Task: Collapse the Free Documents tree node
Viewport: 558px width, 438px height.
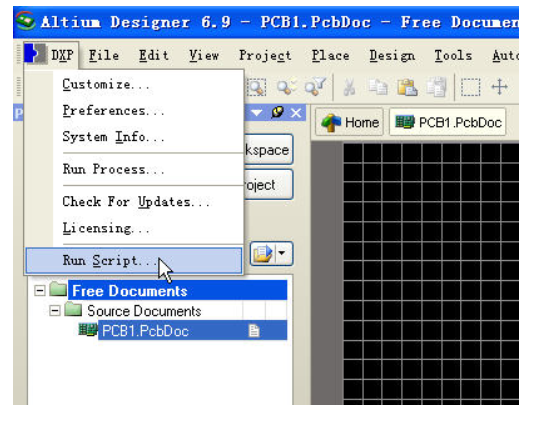Action: coord(40,291)
